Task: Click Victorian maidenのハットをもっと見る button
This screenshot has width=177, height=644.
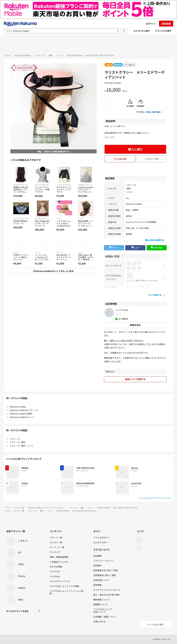Action: tap(53, 271)
